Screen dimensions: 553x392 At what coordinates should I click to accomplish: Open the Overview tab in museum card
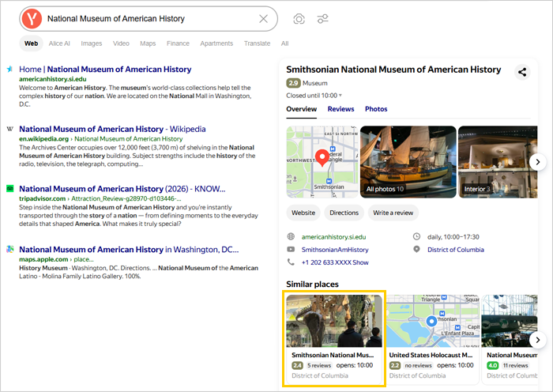pyautogui.click(x=301, y=109)
